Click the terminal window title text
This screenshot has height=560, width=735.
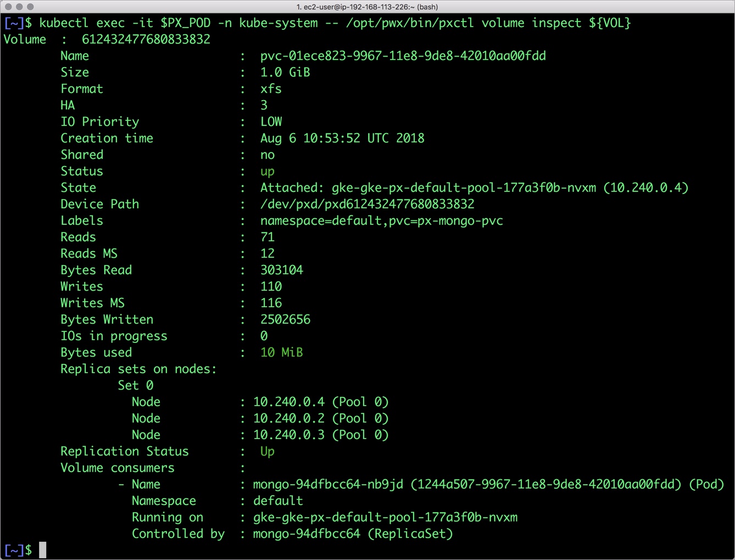367,7
